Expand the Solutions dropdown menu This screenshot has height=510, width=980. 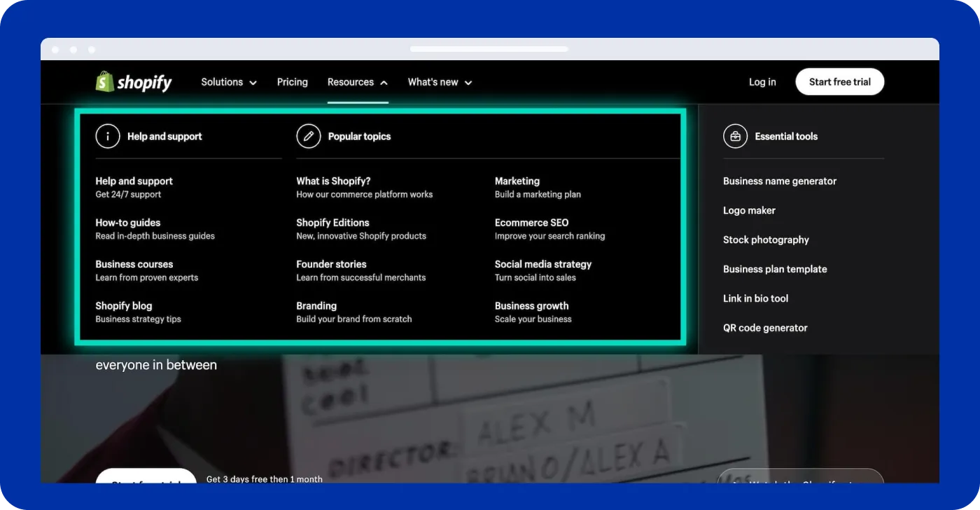(x=228, y=82)
